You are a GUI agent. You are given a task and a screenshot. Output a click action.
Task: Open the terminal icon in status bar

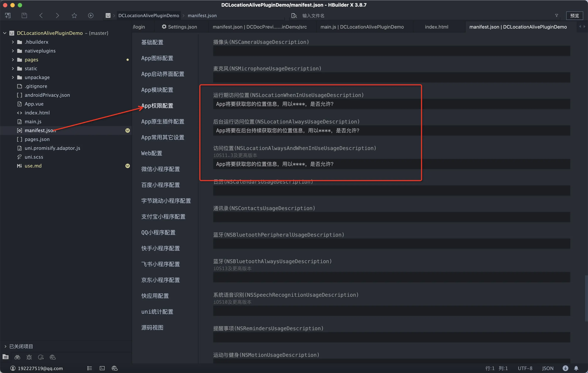coord(102,368)
